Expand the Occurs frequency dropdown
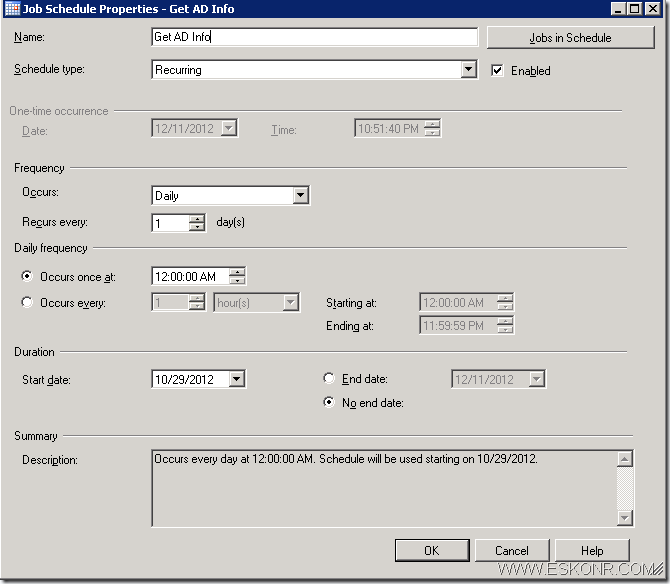This screenshot has width=670, height=584. pyautogui.click(x=301, y=196)
